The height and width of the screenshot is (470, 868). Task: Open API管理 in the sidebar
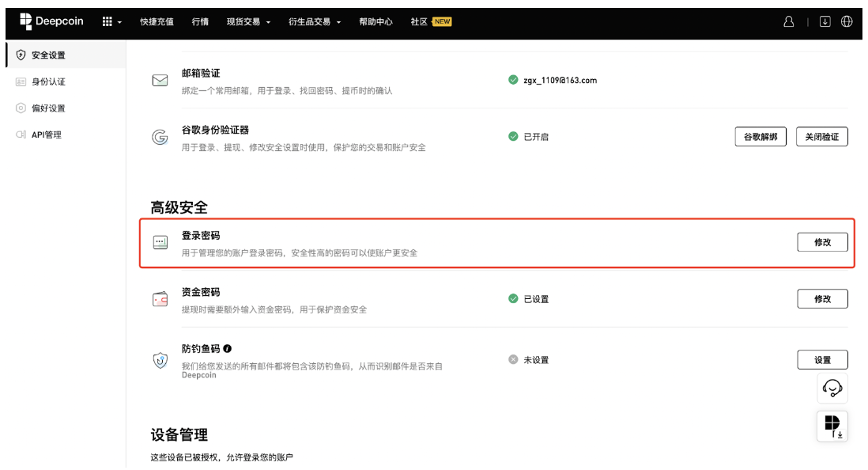(x=46, y=135)
